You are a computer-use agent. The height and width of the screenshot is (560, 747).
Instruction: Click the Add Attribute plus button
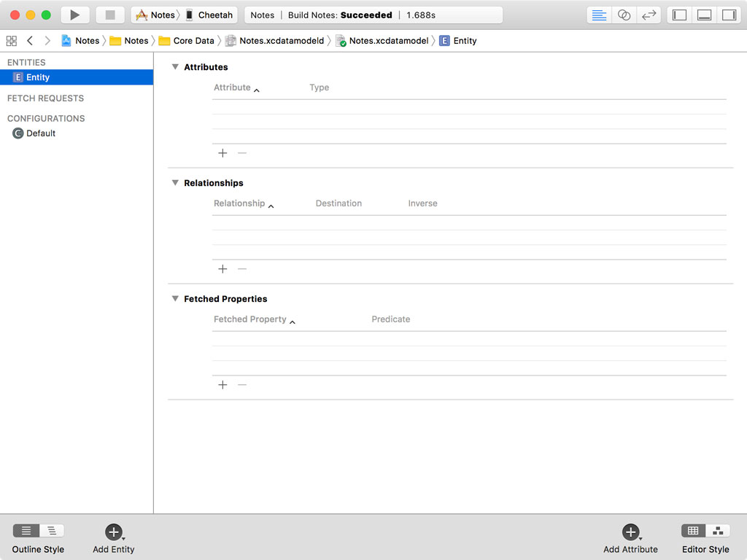[630, 532]
